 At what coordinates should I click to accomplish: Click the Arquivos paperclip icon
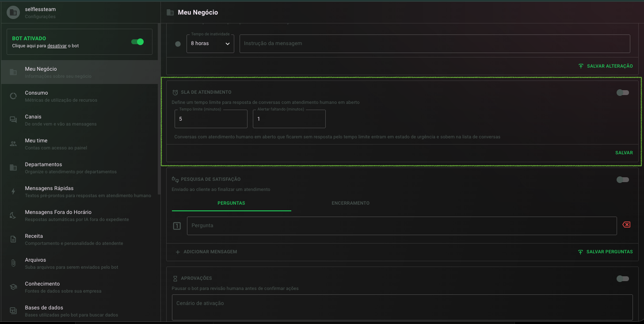pos(13,263)
